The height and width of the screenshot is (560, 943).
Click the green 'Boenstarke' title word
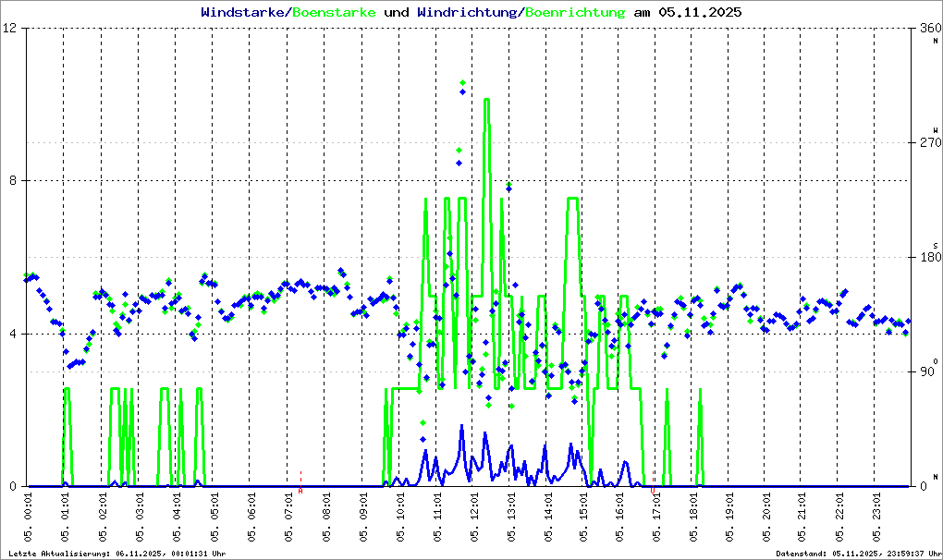pos(334,12)
